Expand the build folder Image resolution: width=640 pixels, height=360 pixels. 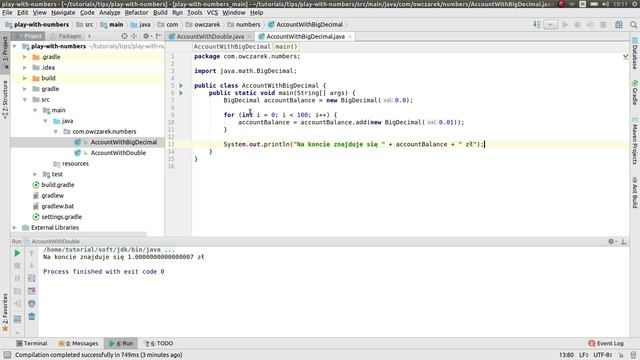tap(25, 78)
